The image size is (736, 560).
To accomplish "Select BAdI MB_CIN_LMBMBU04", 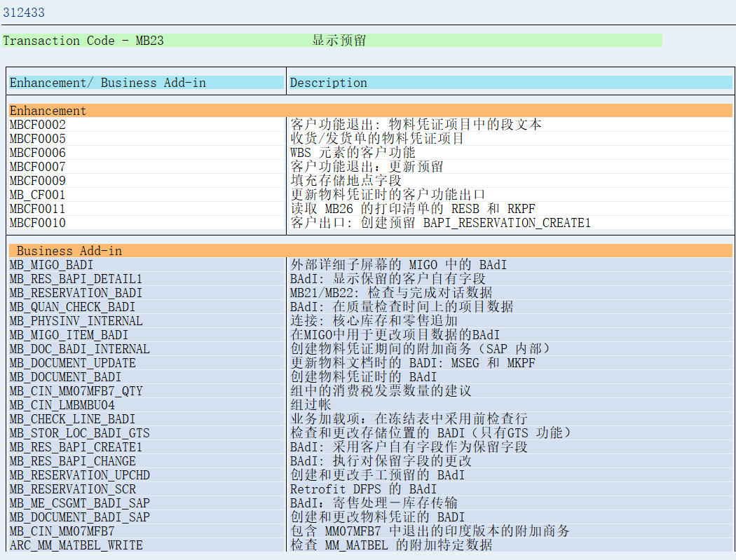I will point(62,405).
